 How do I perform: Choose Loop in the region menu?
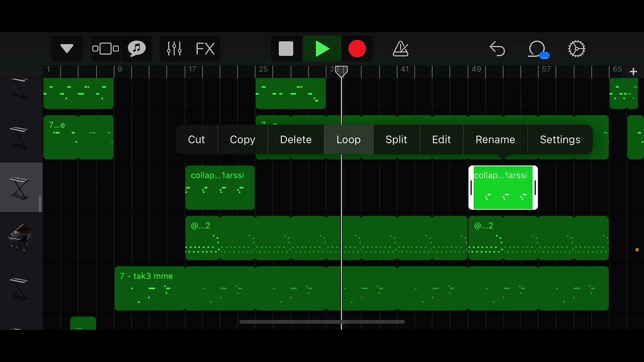click(349, 140)
